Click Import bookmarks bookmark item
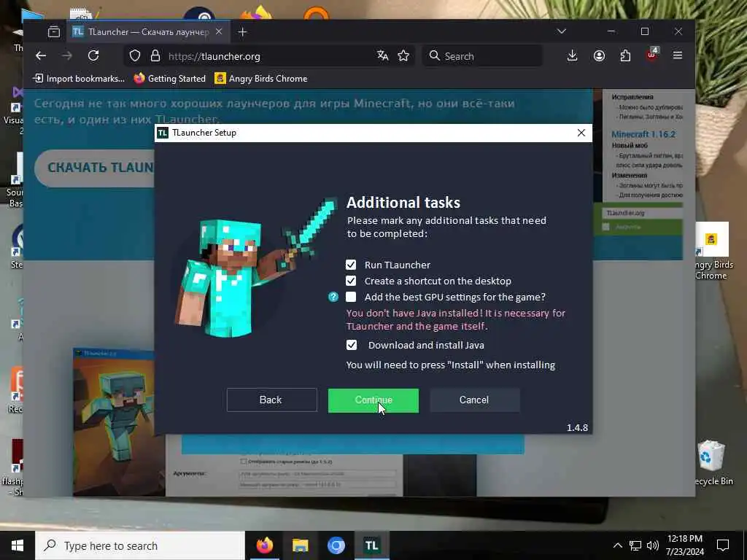 pyautogui.click(x=79, y=79)
